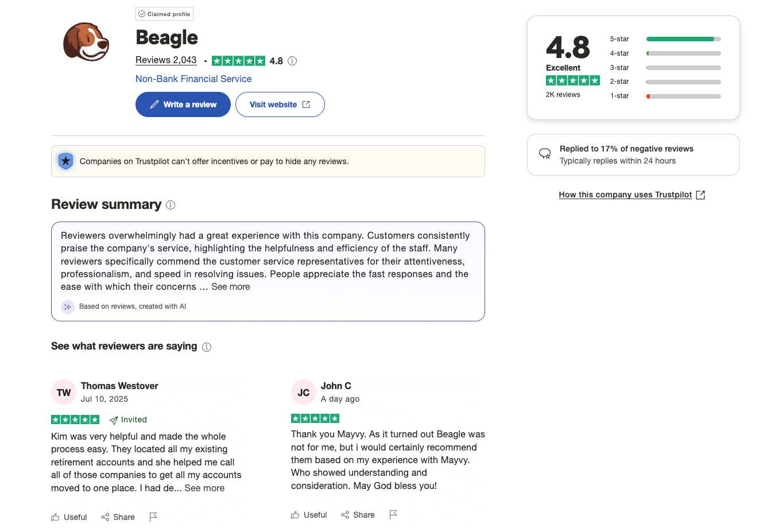Click Thomas Westover's five-star rating
This screenshot has height=532, width=767.
coord(75,420)
